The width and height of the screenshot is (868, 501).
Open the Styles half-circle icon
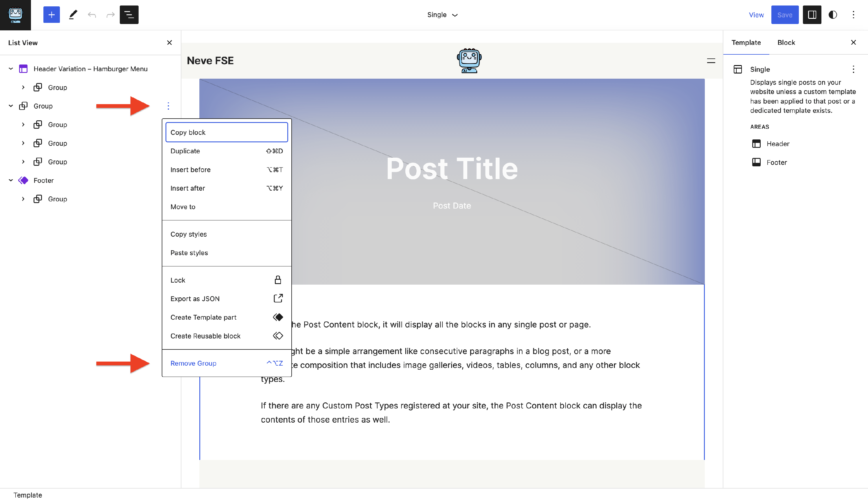[x=832, y=15]
